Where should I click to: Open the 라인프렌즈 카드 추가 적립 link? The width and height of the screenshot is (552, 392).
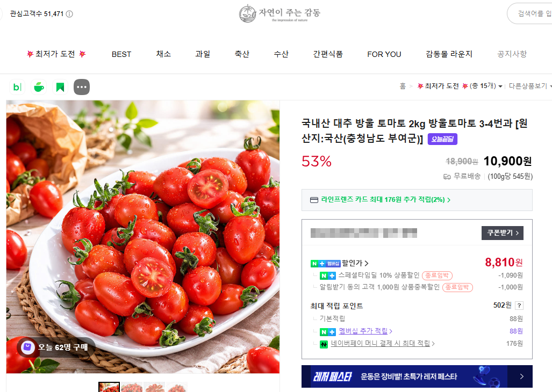point(383,200)
